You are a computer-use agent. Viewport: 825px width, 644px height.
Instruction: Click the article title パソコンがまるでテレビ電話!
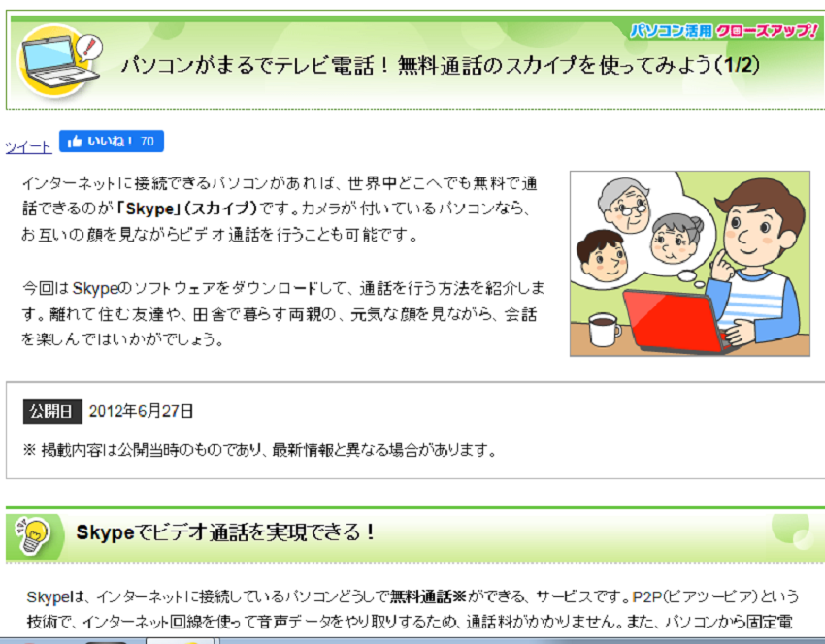point(441,66)
